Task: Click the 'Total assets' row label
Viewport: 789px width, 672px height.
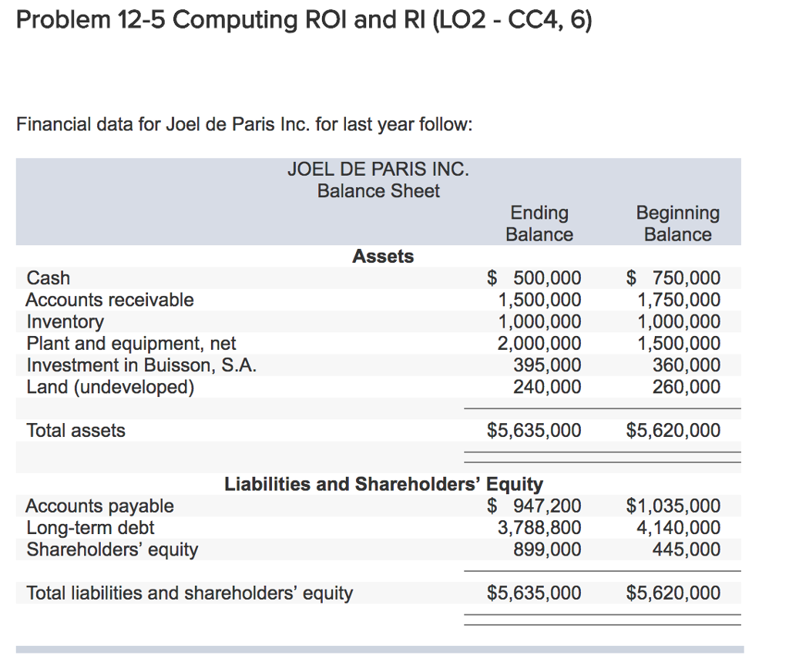Action: (76, 430)
